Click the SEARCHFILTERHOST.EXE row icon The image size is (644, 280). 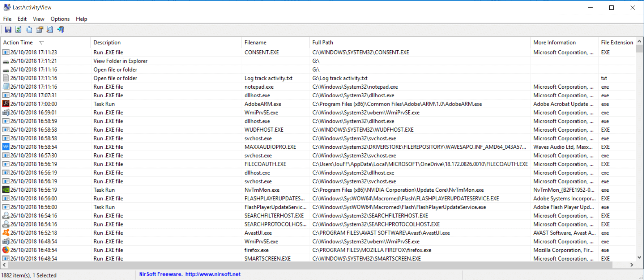click(6, 216)
